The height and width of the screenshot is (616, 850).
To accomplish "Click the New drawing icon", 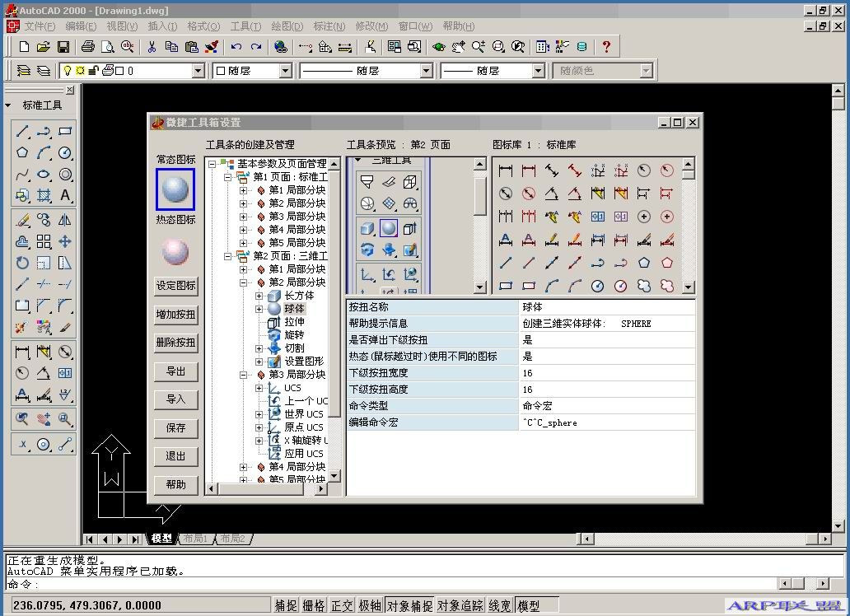I will 24,47.
